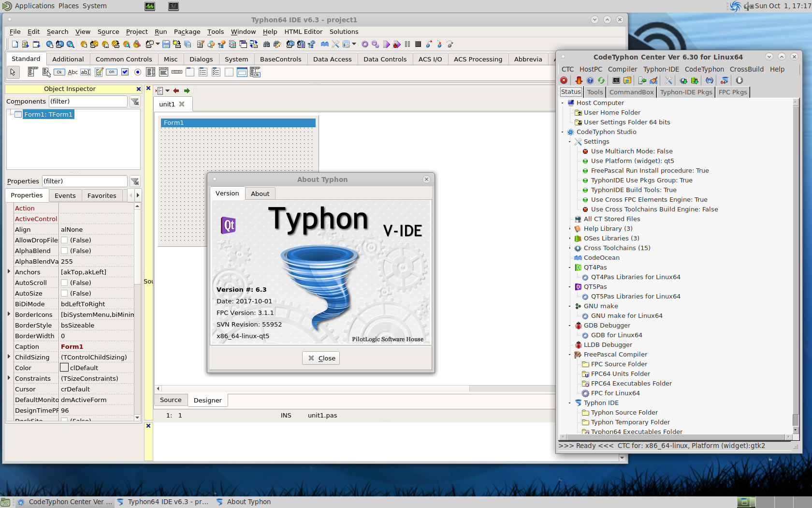
Task: Pick the TCheckBox component icon
Action: (125, 72)
